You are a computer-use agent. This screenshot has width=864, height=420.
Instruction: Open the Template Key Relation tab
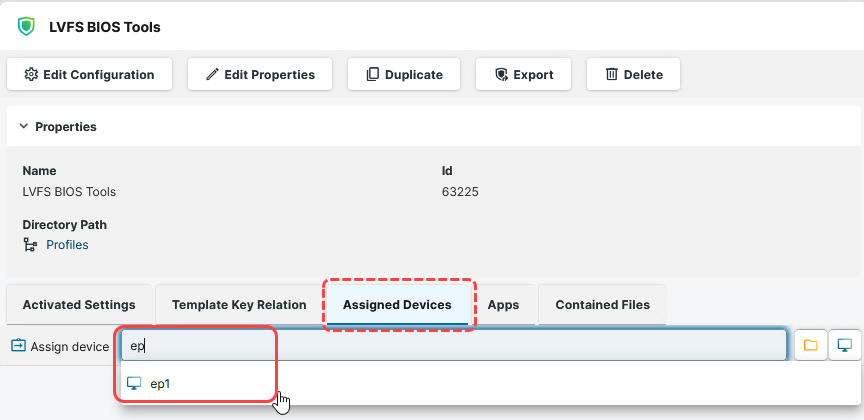tap(239, 305)
